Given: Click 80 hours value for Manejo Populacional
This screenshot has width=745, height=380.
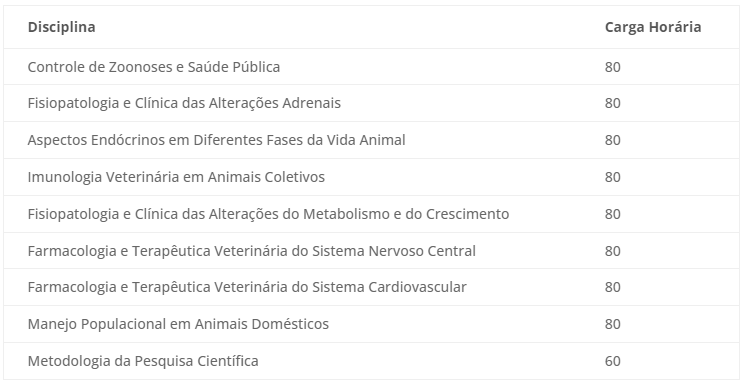Looking at the screenshot, I should click(612, 324).
